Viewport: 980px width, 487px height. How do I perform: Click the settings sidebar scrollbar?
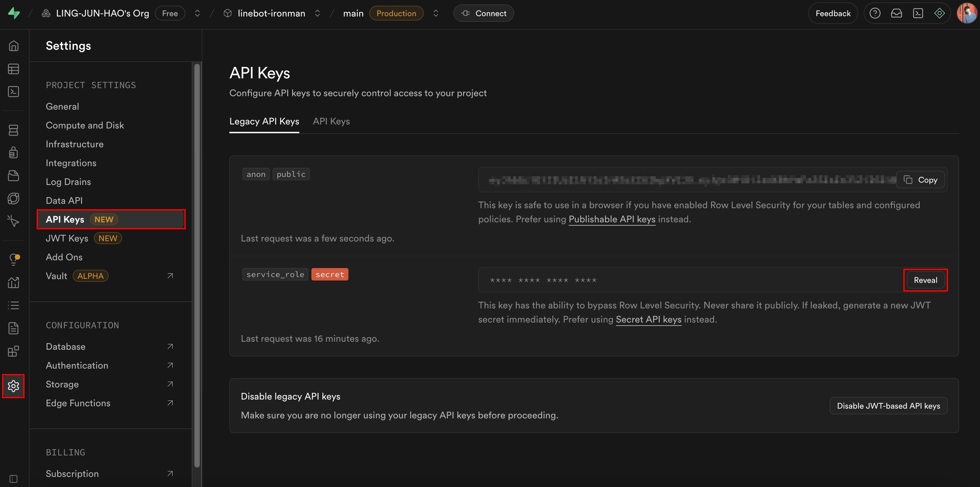pos(197,266)
